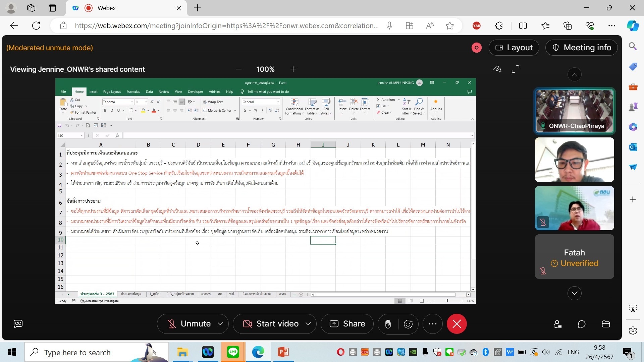Click the ENG language indicator
Viewport: 644px width, 362px height.
(573, 352)
